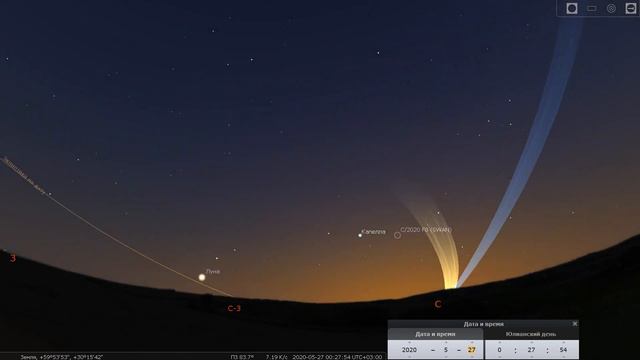Screen dimensions: 640x360
Task: Open the Oculars plugin popup menu icon
Action: (631, 8)
